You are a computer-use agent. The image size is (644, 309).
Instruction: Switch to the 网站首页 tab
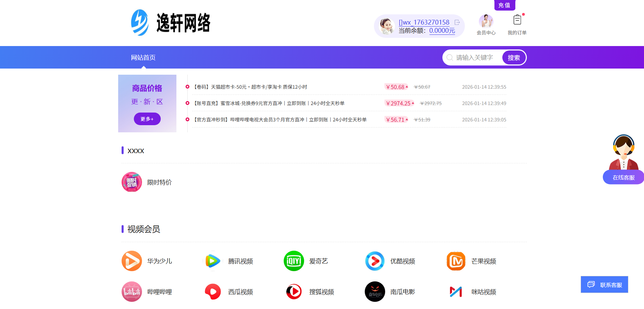click(x=142, y=57)
